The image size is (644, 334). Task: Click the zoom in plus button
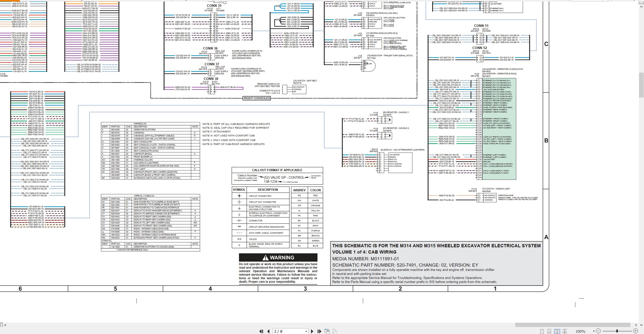635,331
